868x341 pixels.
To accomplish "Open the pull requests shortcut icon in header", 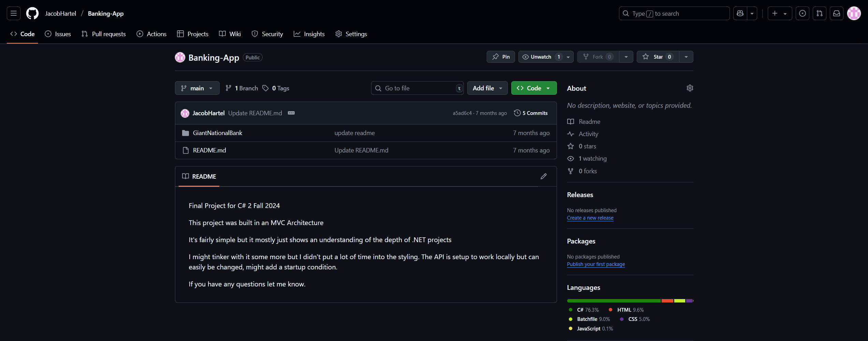I will tap(819, 13).
